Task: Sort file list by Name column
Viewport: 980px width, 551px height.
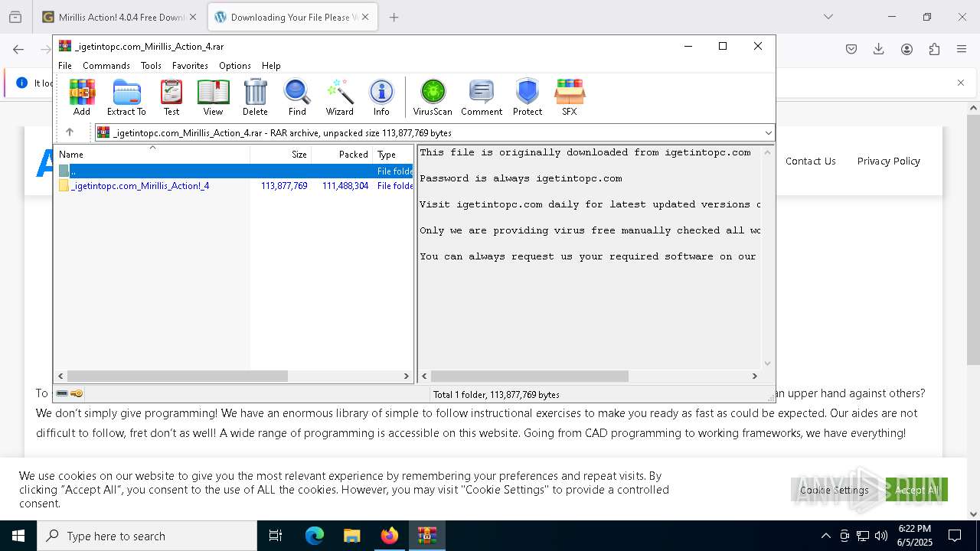Action: pos(152,154)
